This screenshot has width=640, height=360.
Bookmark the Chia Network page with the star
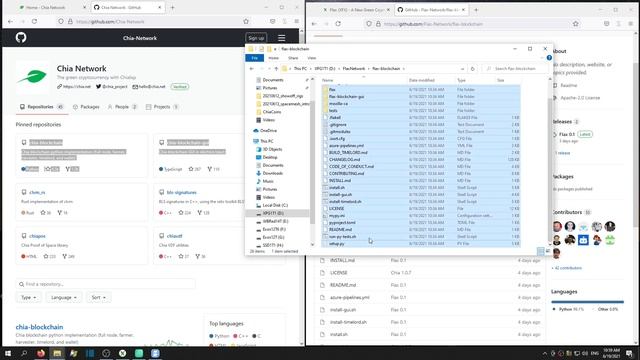[x=246, y=21]
